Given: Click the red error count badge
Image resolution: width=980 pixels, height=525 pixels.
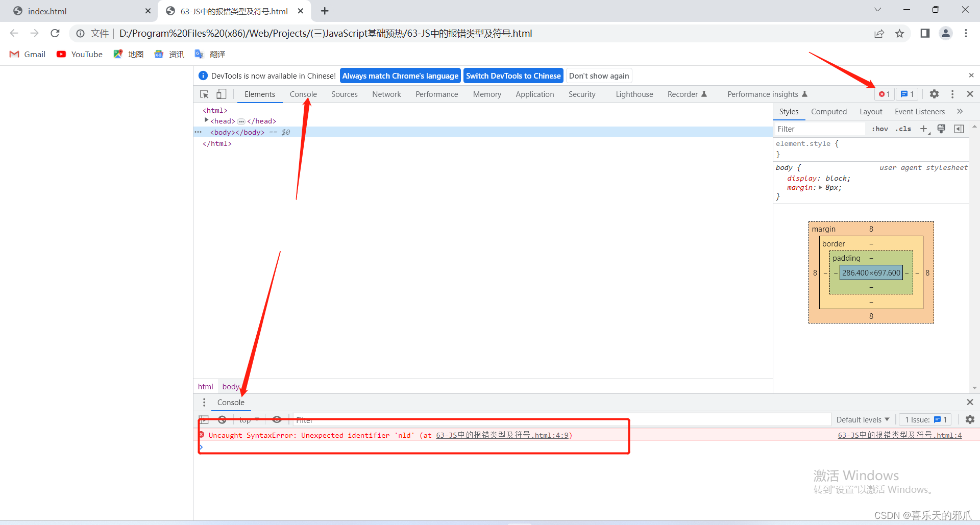Looking at the screenshot, I should pos(885,94).
